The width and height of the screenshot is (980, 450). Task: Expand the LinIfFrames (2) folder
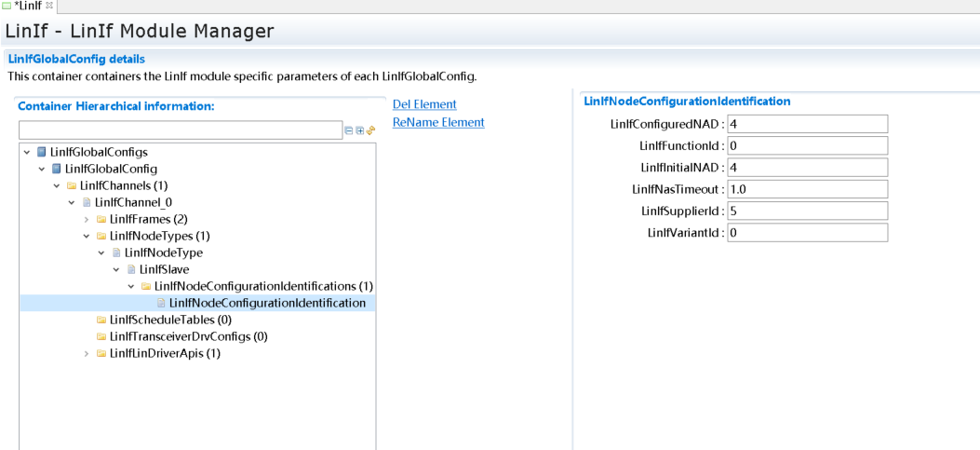(x=87, y=219)
